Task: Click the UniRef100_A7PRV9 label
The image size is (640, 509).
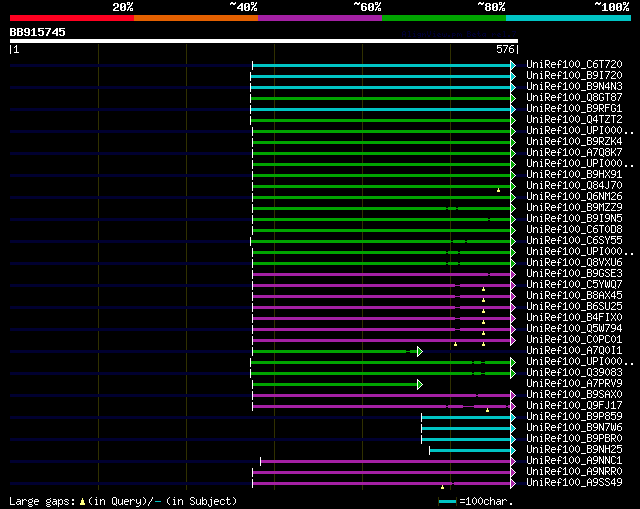Action: 574,384
